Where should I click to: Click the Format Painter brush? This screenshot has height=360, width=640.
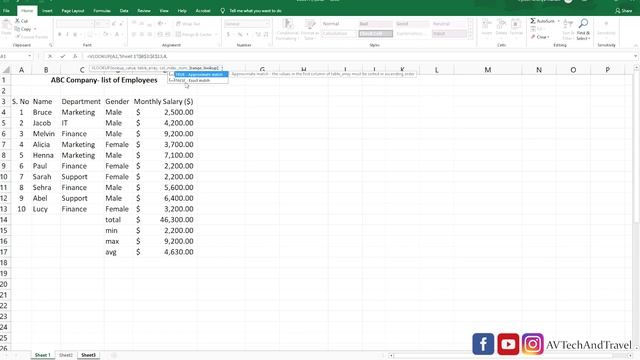(17, 37)
